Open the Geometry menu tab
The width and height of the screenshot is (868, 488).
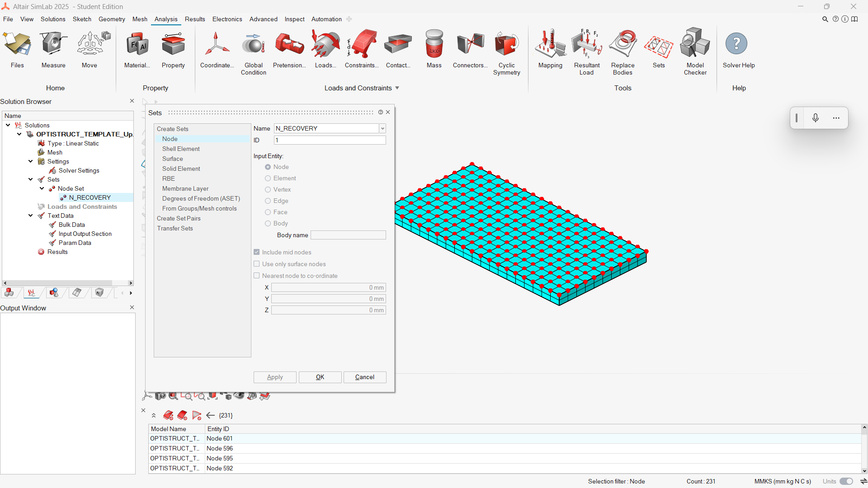coord(112,19)
